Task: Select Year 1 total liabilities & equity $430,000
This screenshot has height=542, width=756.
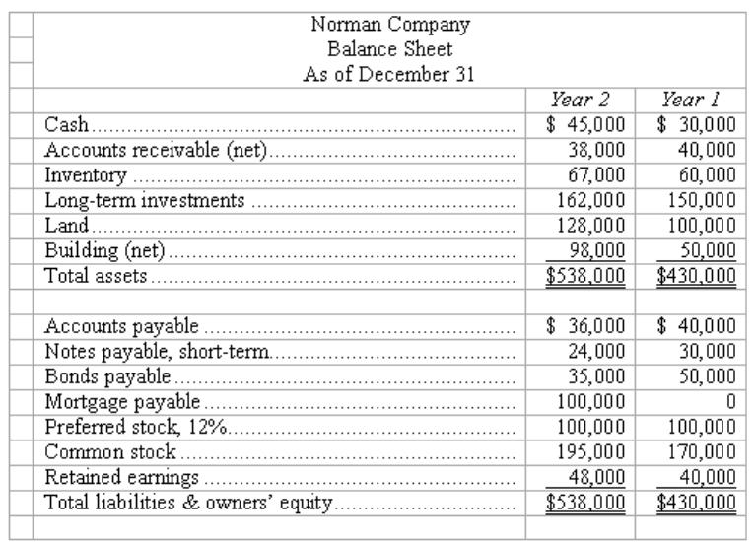Action: click(696, 503)
